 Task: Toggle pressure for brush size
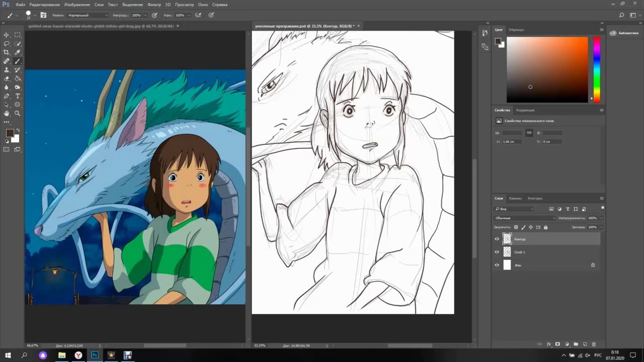tap(211, 16)
